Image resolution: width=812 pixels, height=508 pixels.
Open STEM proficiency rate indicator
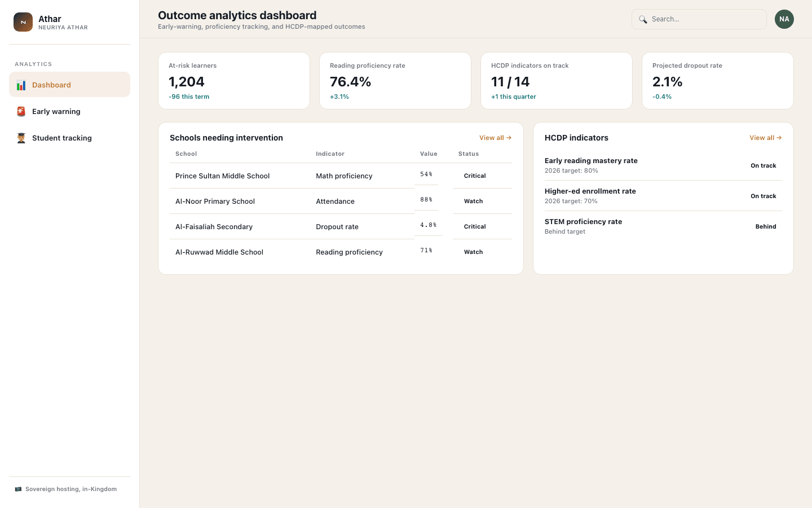(x=663, y=226)
